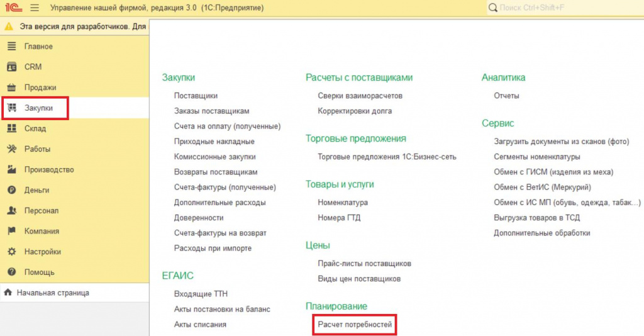Open Дополнительные обработки
644x336 pixels.
[541, 233]
